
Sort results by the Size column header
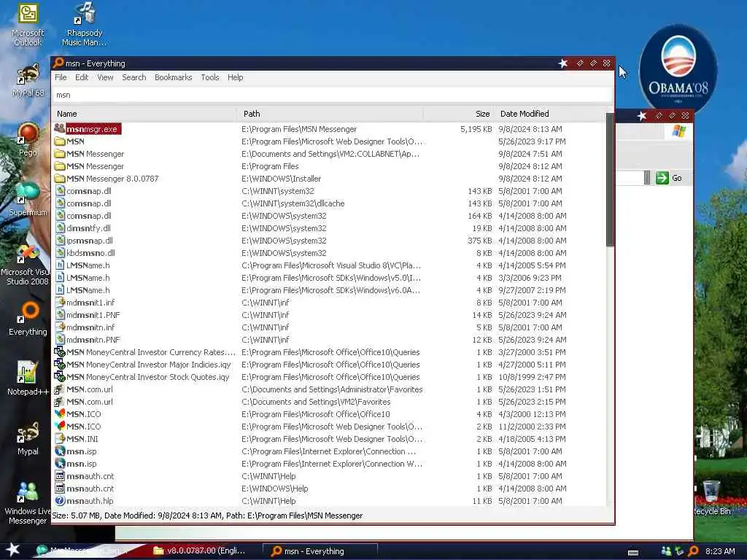point(458,114)
